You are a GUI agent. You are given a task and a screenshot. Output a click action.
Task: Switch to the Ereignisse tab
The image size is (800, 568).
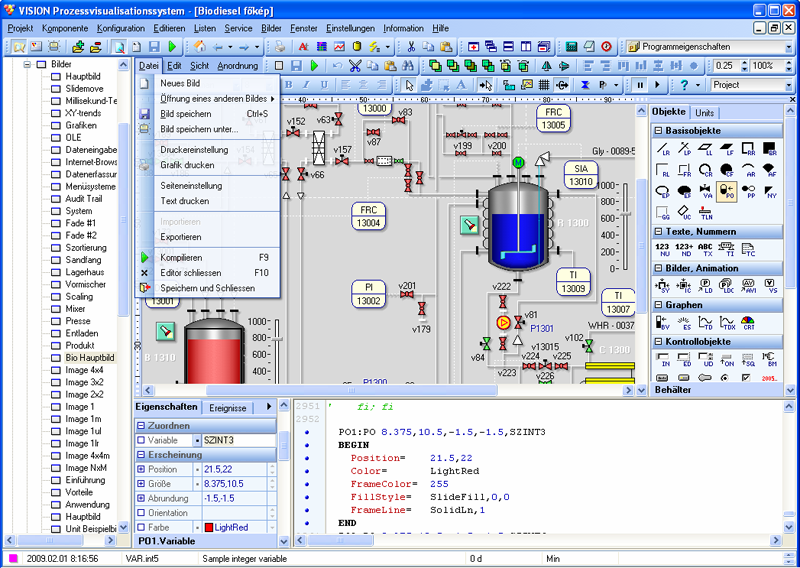point(227,408)
